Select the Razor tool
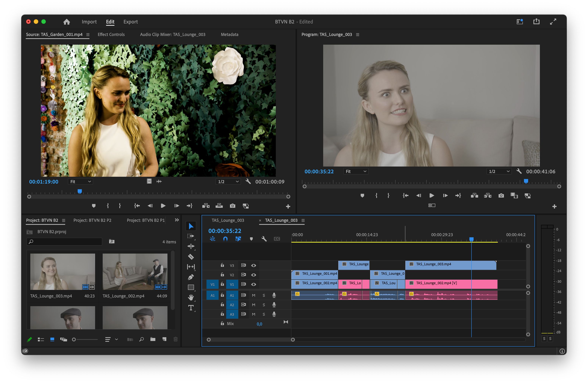 coord(191,257)
